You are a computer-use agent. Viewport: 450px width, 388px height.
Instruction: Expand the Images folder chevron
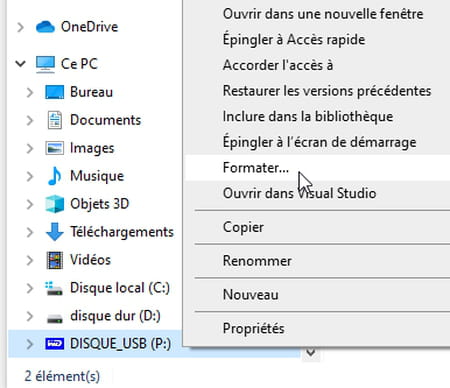30,148
